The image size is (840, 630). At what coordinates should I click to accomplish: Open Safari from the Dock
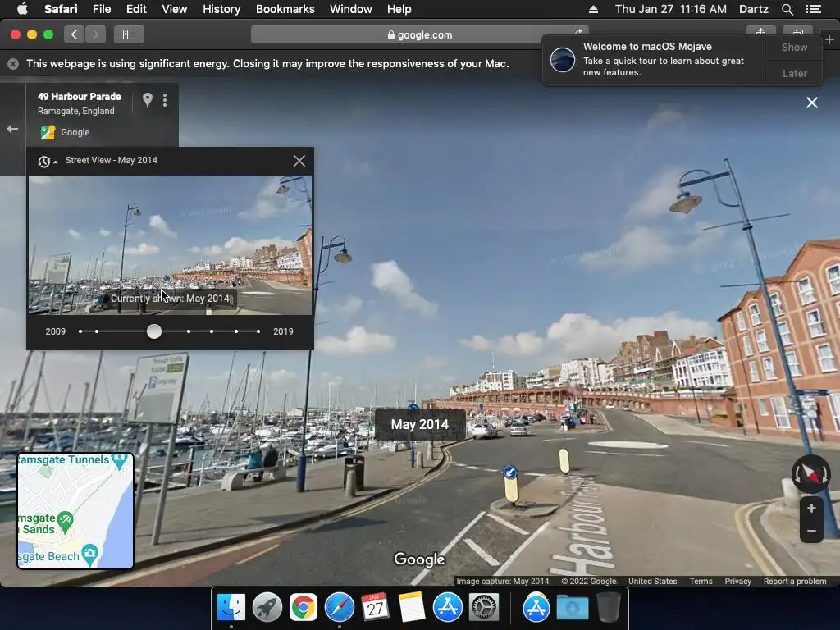(x=339, y=608)
